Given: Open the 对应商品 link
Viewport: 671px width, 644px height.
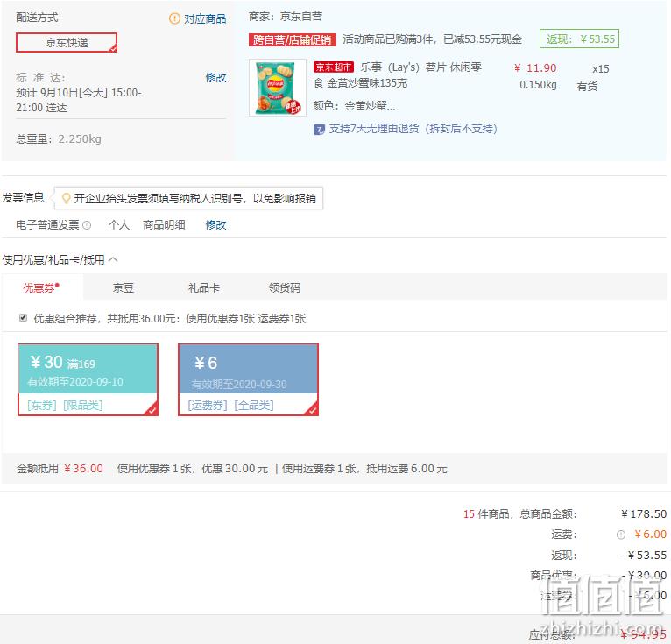Looking at the screenshot, I should pos(205,18).
